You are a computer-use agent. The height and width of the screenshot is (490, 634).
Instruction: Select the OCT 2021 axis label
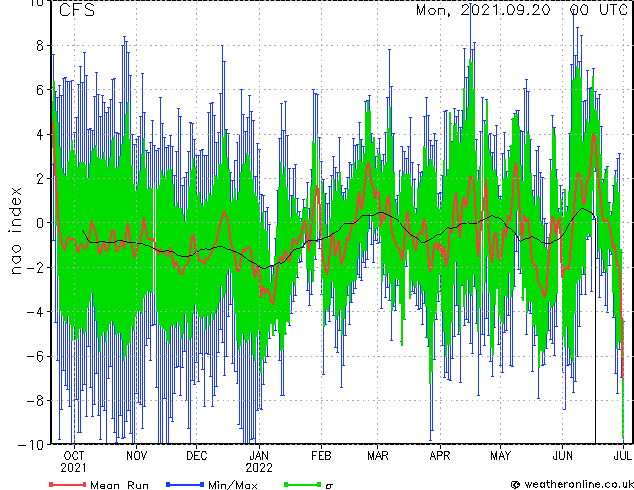pyautogui.click(x=74, y=462)
